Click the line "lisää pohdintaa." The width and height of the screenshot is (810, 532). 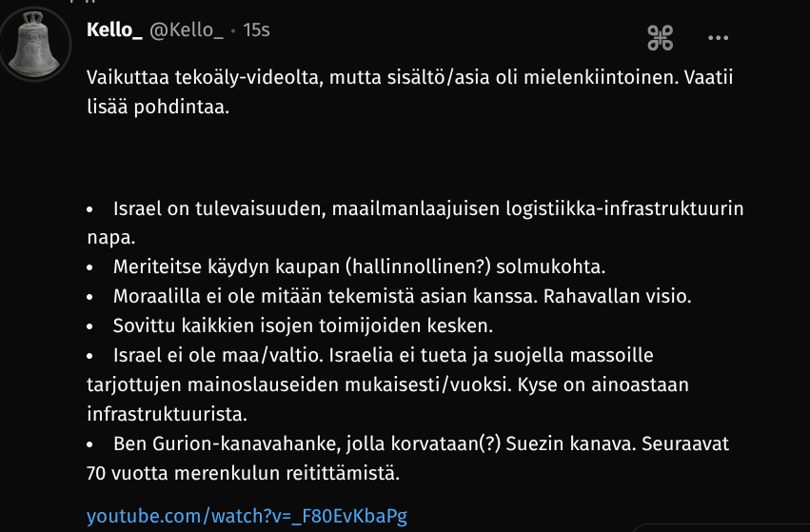[x=158, y=107]
